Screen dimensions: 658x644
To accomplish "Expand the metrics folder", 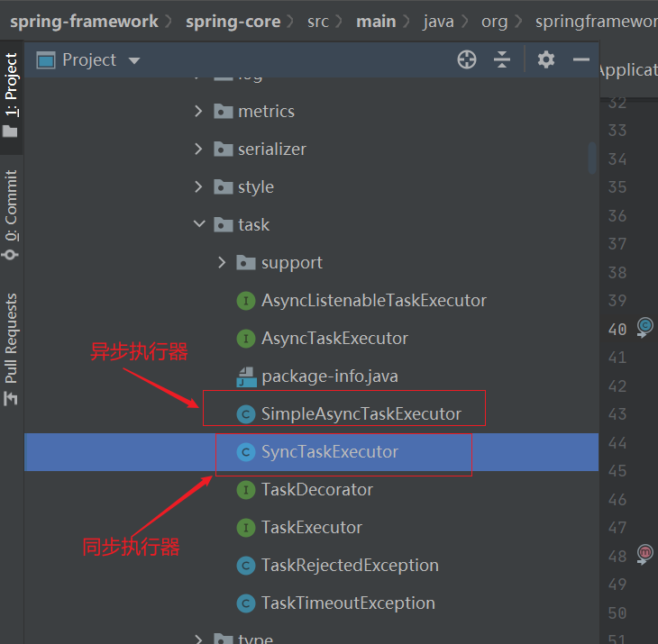I will point(198,112).
